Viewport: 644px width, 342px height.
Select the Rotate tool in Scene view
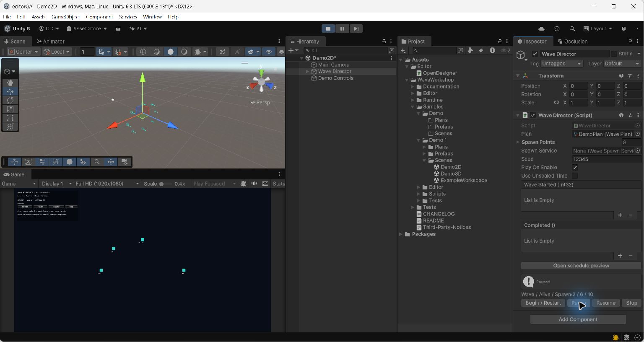[10, 100]
